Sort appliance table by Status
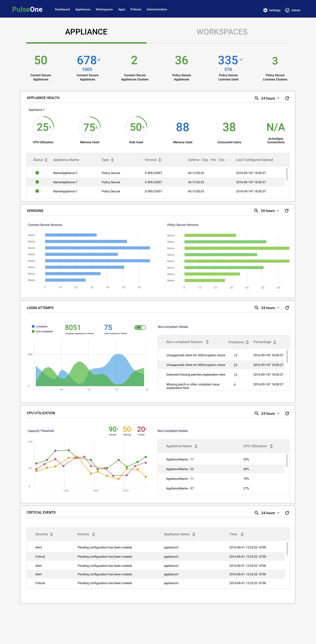Image resolution: width=316 pixels, height=644 pixels. click(x=46, y=160)
